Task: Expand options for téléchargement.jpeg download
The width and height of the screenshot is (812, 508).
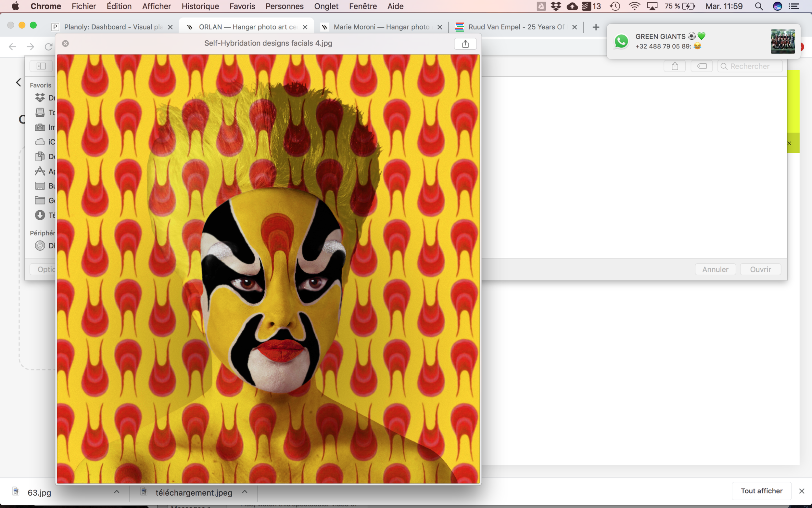Action: [245, 491]
